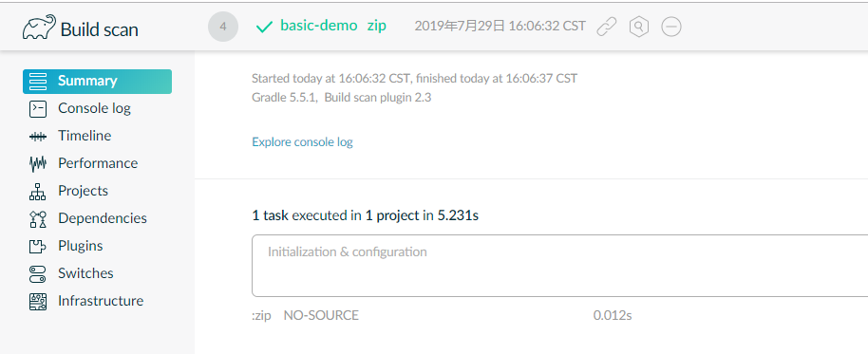Go to the Performance section
Image resolution: width=868 pixels, height=354 pixels.
coord(98,163)
